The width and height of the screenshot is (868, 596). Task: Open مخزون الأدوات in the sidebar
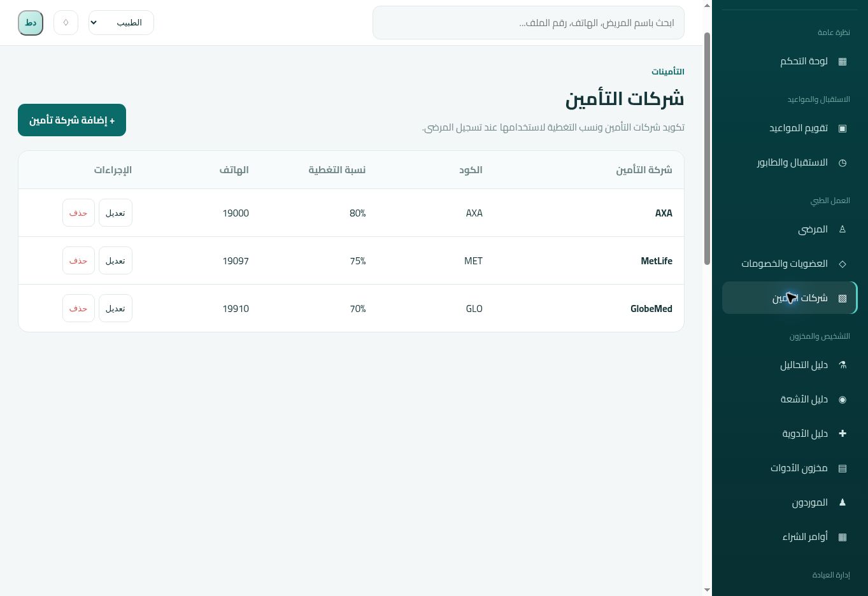[790, 468]
